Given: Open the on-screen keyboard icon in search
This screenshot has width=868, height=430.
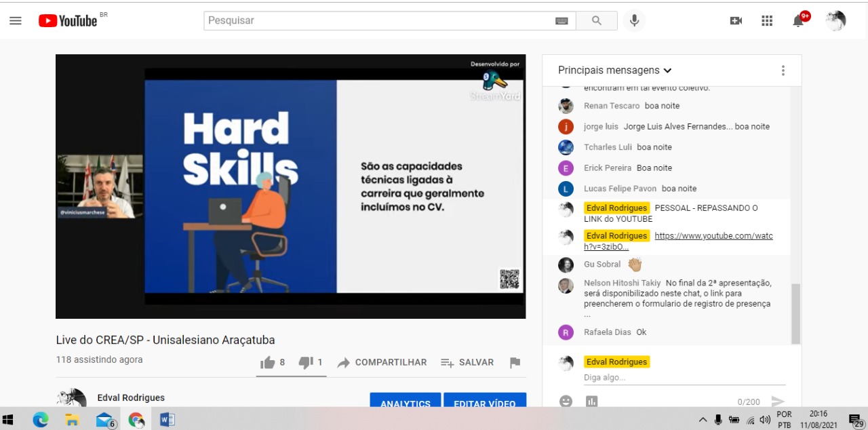Looking at the screenshot, I should coord(561,21).
